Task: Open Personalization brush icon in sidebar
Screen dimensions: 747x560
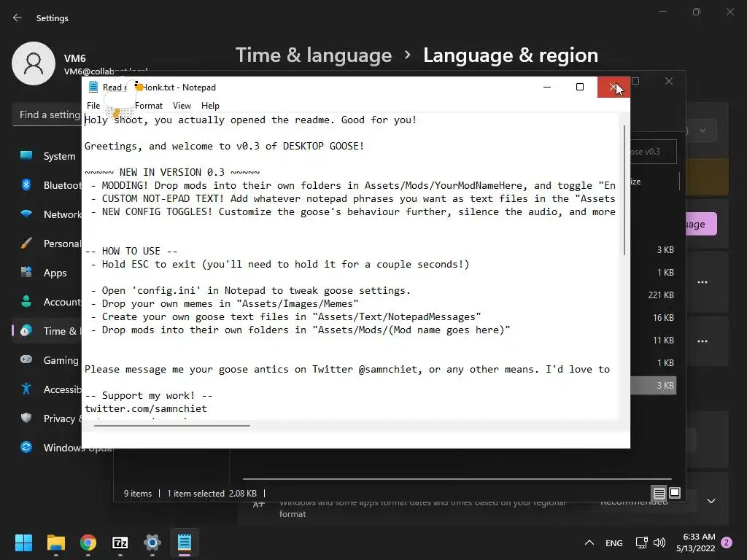Action: click(26, 244)
